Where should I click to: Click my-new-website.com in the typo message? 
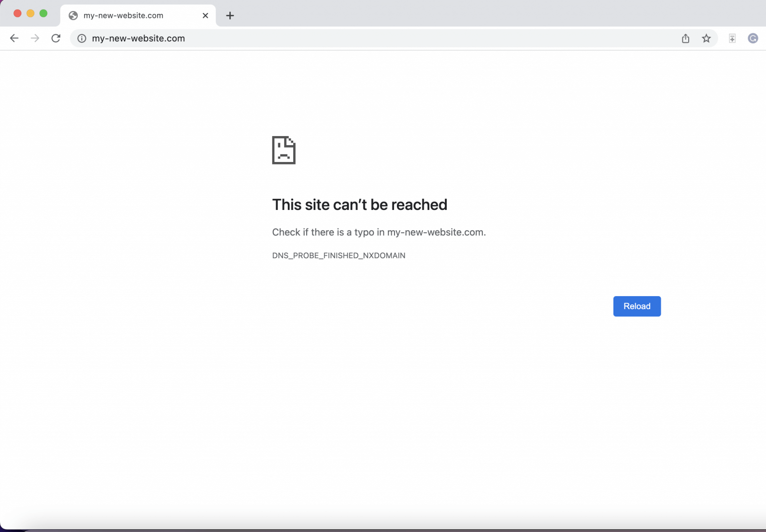click(x=435, y=232)
